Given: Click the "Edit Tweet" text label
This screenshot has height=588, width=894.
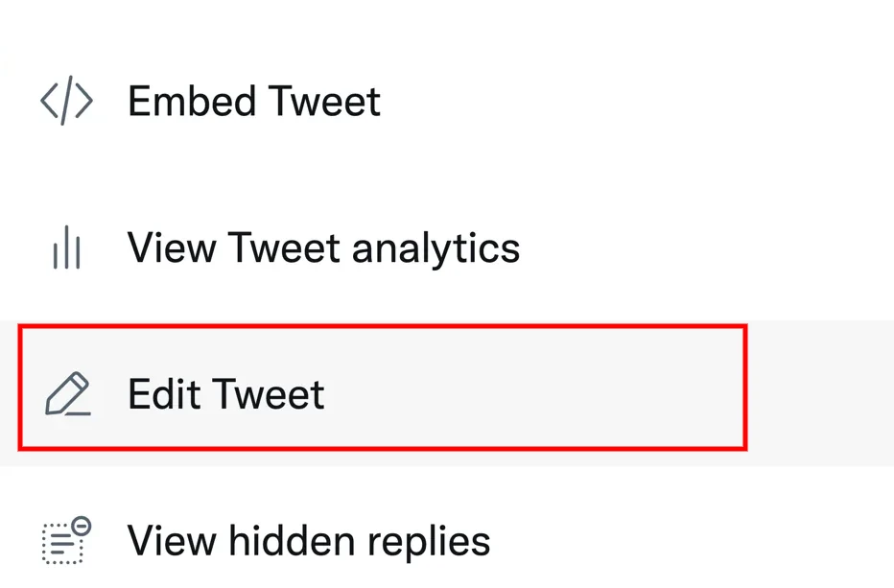Looking at the screenshot, I should [226, 394].
